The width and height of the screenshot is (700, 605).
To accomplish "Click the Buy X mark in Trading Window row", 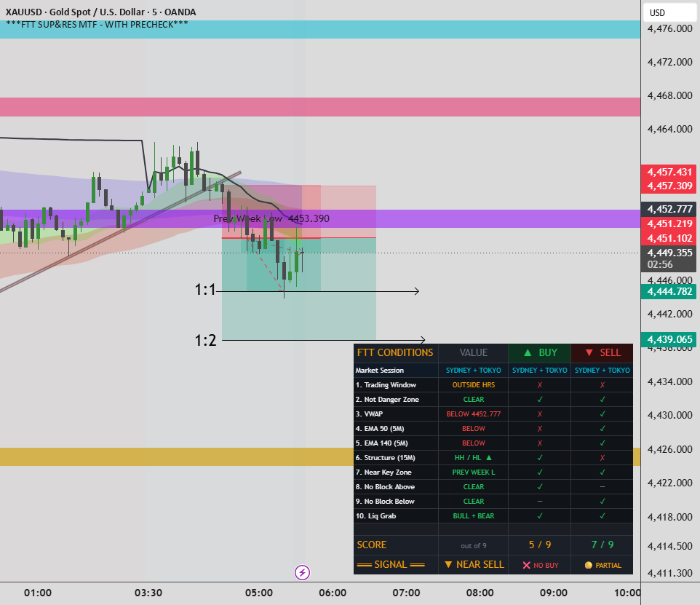I will point(540,384).
